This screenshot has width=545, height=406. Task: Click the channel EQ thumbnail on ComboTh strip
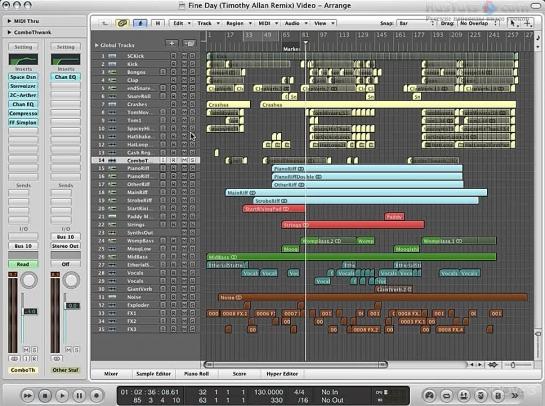23,59
